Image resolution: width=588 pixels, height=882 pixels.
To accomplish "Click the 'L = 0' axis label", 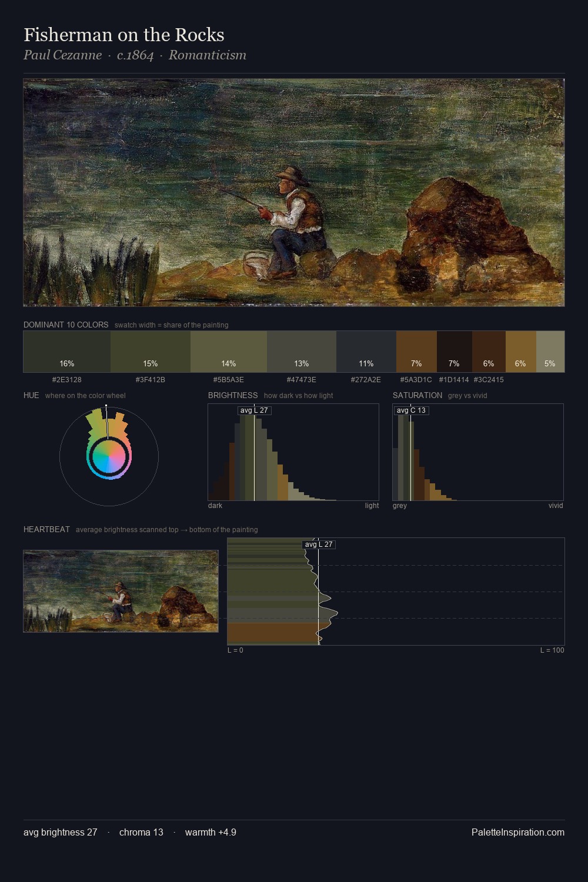I will click(x=235, y=650).
